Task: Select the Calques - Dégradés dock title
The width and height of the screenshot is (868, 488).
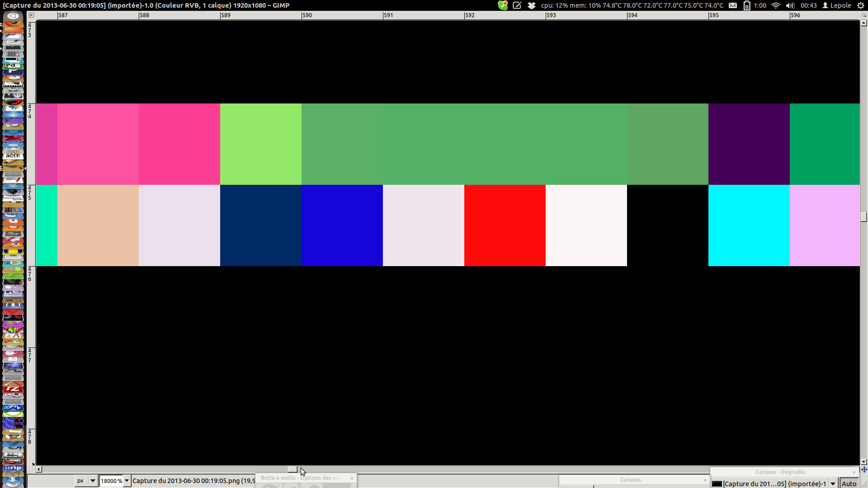Action: [x=780, y=472]
